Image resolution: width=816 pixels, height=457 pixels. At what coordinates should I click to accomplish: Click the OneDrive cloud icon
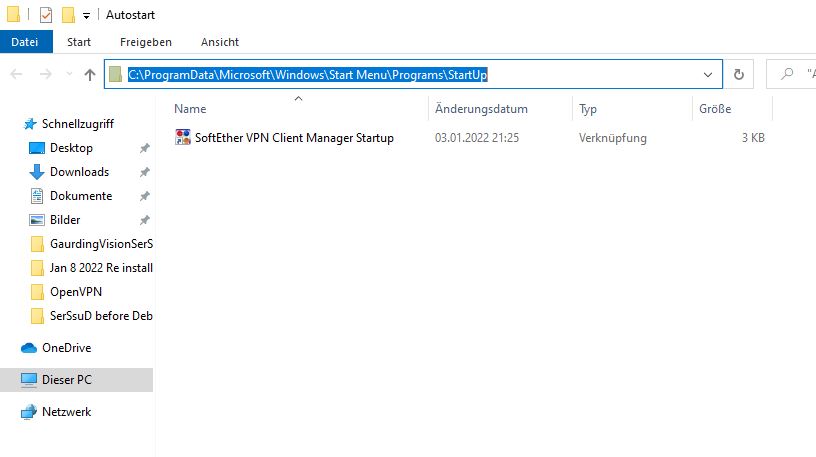tap(29, 348)
